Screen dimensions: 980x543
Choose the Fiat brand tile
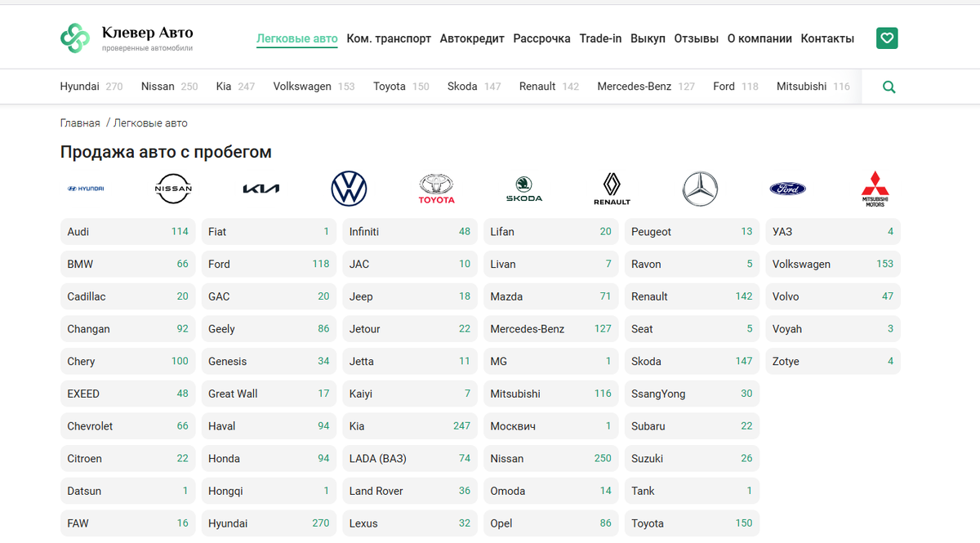[269, 232]
